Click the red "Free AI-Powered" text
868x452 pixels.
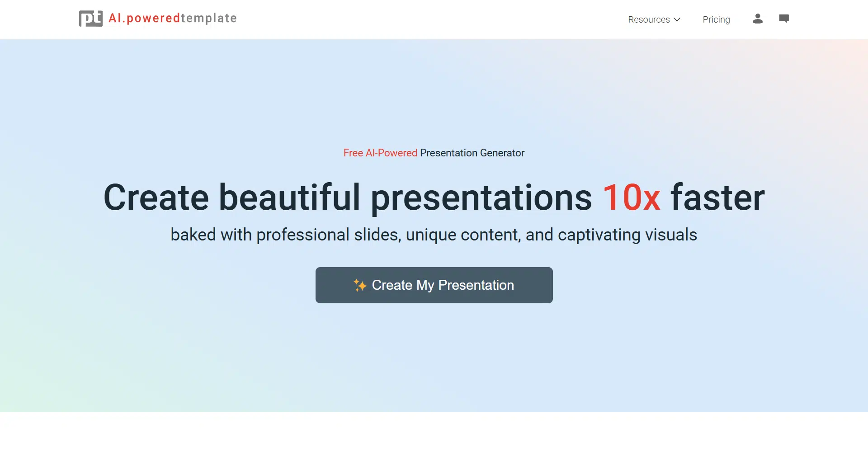click(380, 153)
